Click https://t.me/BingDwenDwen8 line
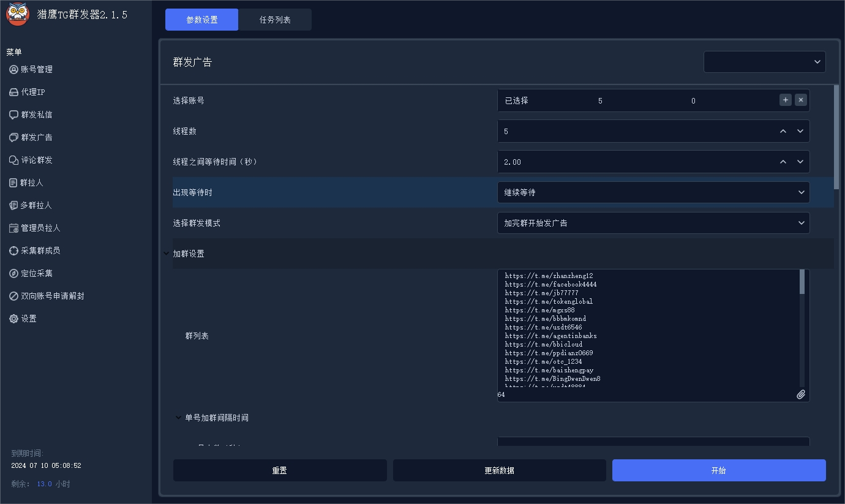Screen dimensions: 845x504 pos(552,378)
